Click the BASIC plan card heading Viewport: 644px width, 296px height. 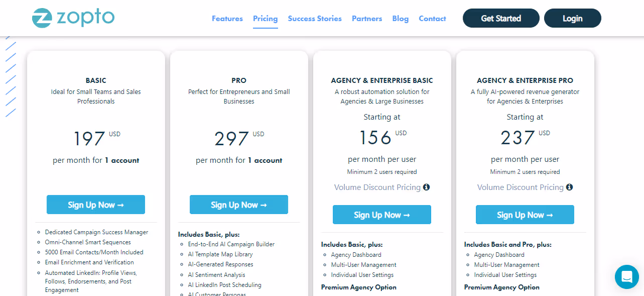tap(95, 80)
